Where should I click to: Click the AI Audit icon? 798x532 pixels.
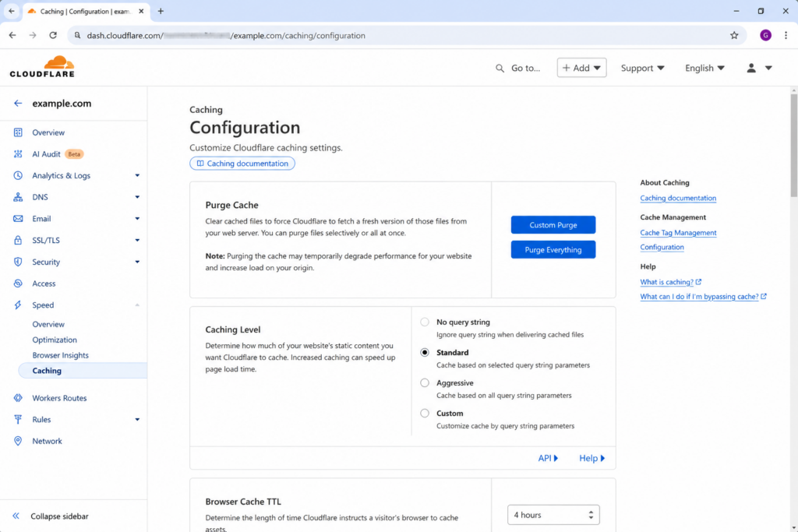[18, 153]
